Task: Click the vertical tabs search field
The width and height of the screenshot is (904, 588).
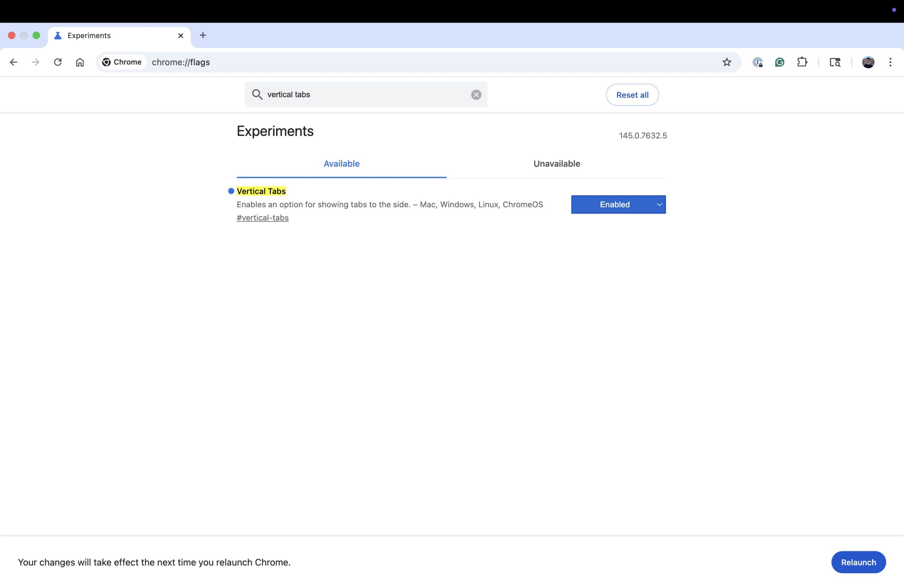Action: pos(365,95)
